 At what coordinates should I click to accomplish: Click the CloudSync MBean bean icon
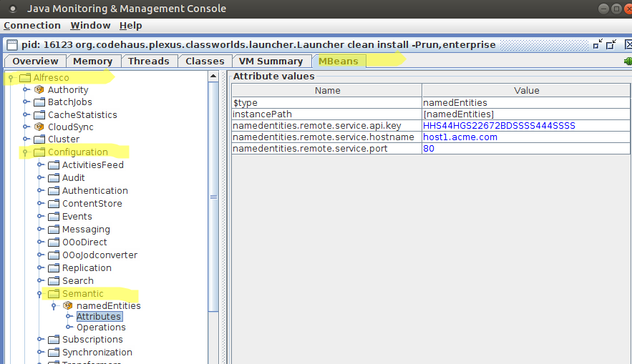click(x=39, y=127)
